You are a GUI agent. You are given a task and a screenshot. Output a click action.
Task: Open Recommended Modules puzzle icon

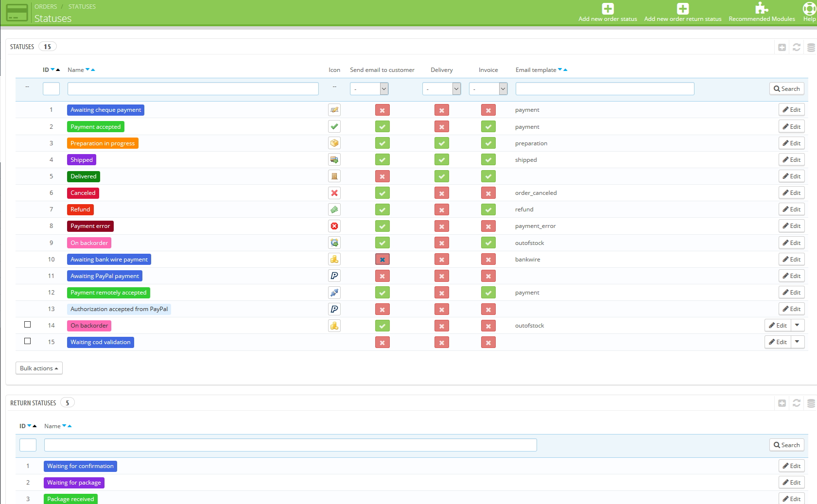click(762, 8)
